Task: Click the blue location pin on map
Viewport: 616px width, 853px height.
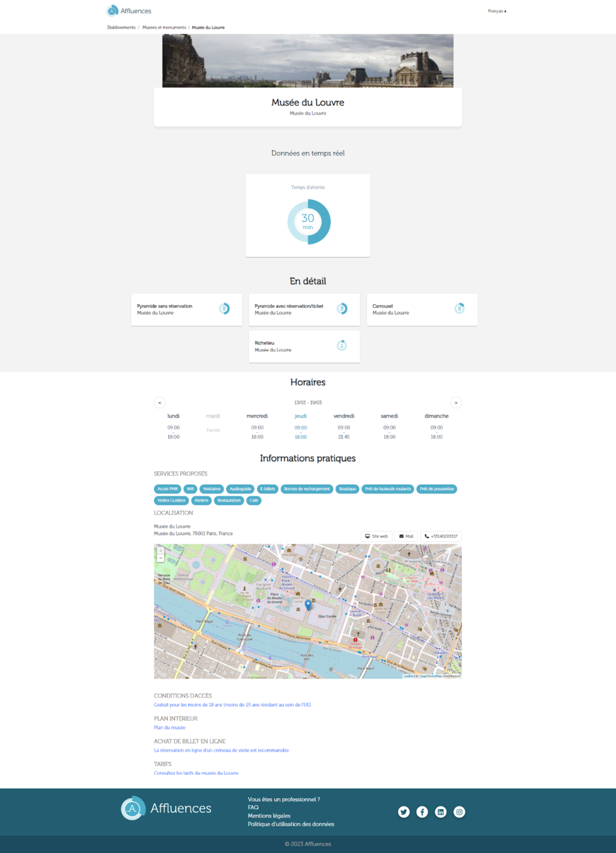Action: [308, 605]
